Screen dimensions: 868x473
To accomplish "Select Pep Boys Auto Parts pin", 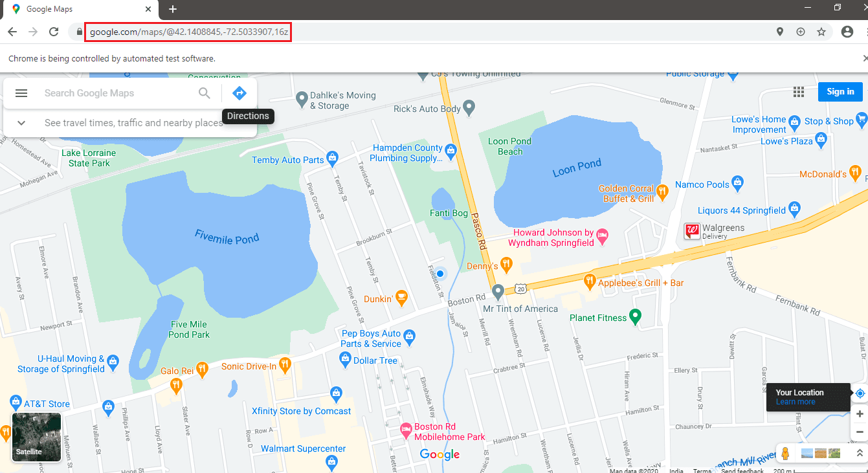I will click(x=408, y=336).
